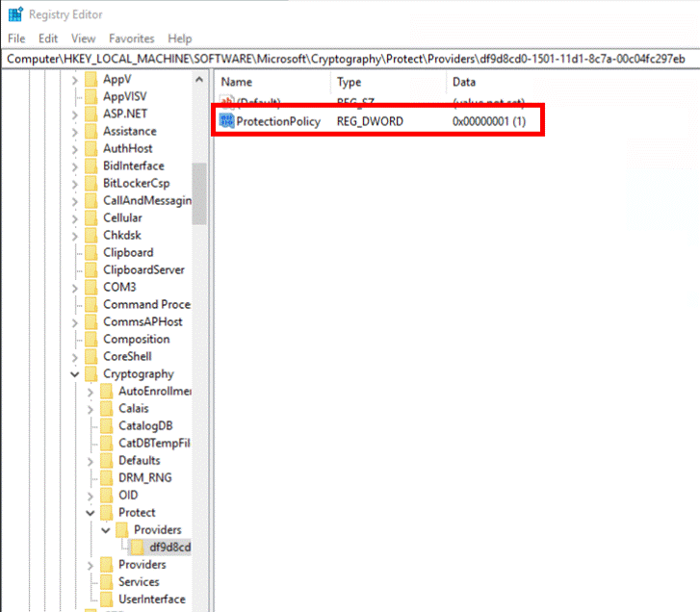Collapse the Protect key chevron
This screenshot has width=700, height=612.
[x=91, y=513]
